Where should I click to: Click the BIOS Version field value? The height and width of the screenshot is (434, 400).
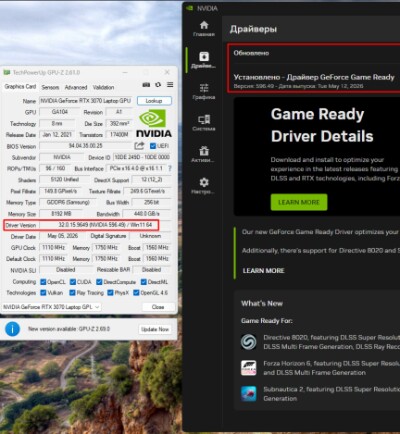pos(86,146)
